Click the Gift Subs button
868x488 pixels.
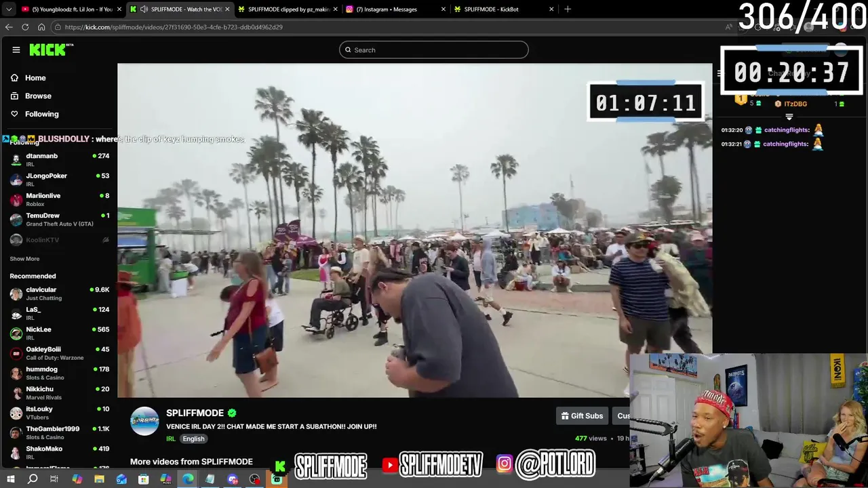click(x=582, y=415)
